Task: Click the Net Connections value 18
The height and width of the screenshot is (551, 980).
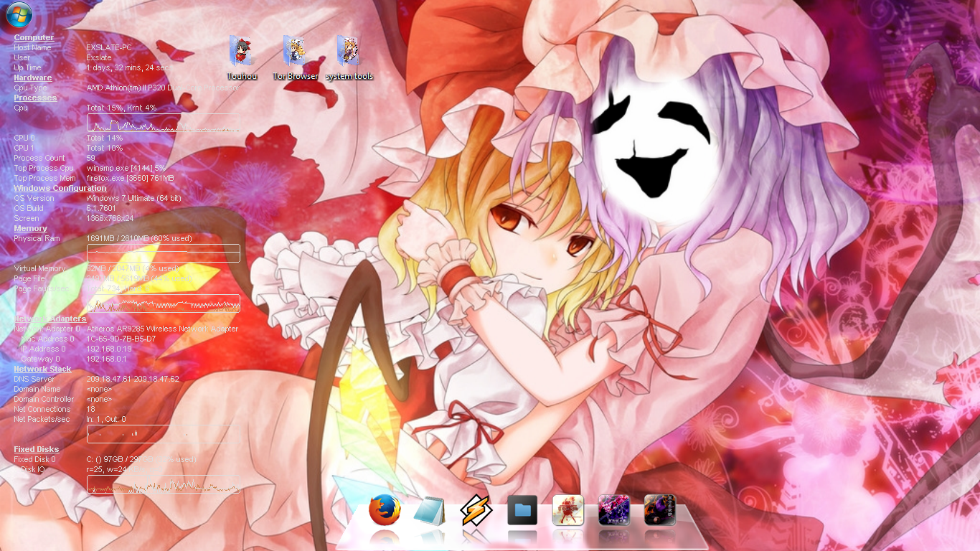Action: pos(90,409)
